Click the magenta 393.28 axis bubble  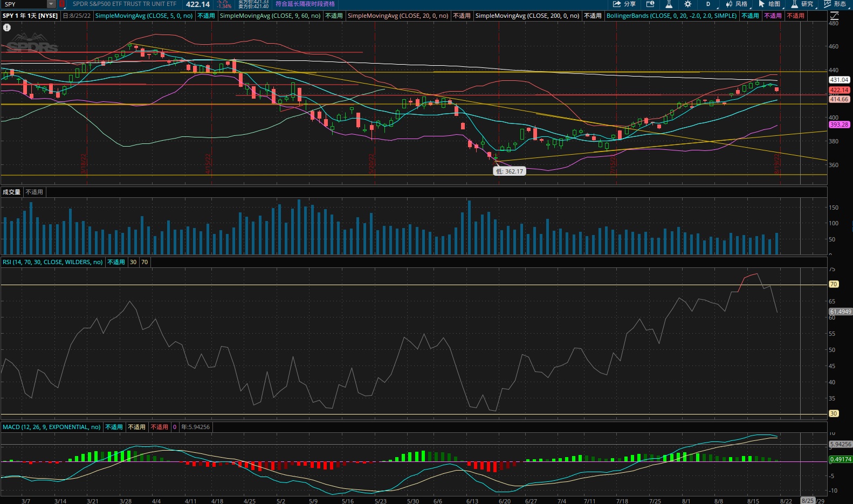click(839, 125)
